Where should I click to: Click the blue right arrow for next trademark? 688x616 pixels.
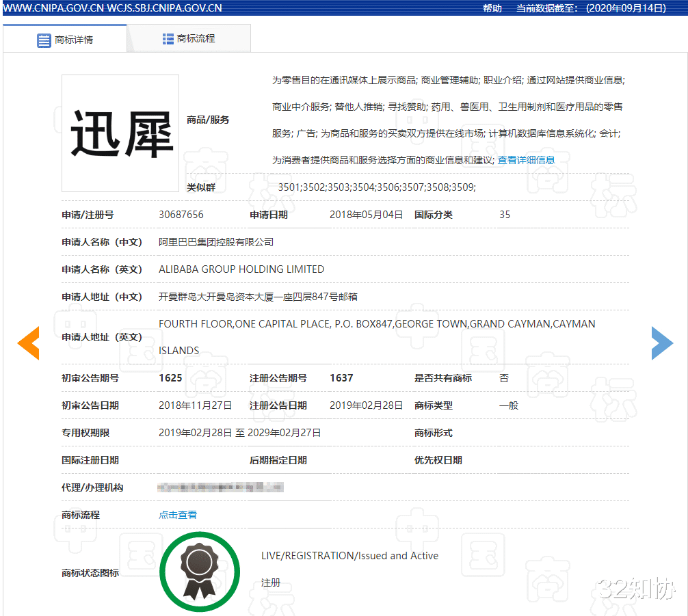click(x=661, y=343)
